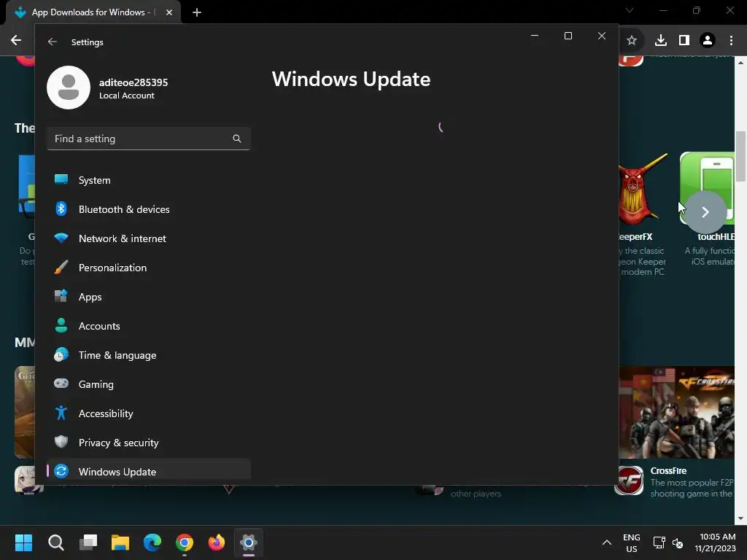Open Task View from taskbar

point(88,542)
